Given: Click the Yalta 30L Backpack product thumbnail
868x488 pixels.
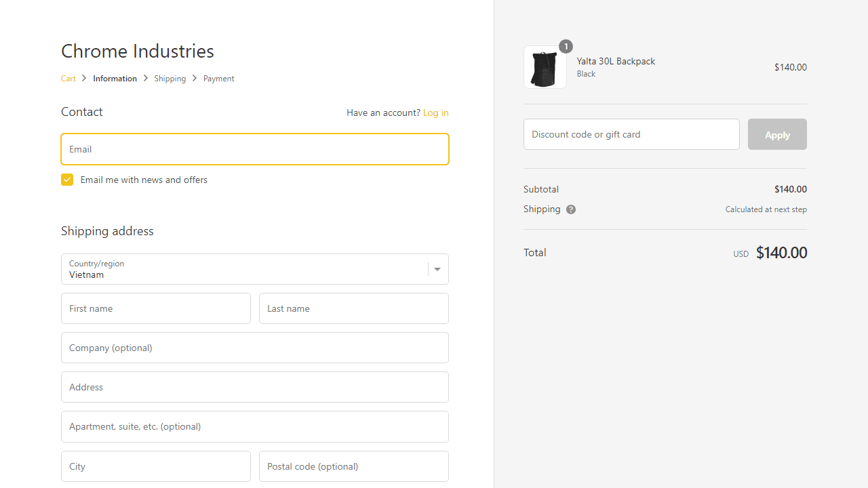Looking at the screenshot, I should [x=545, y=67].
